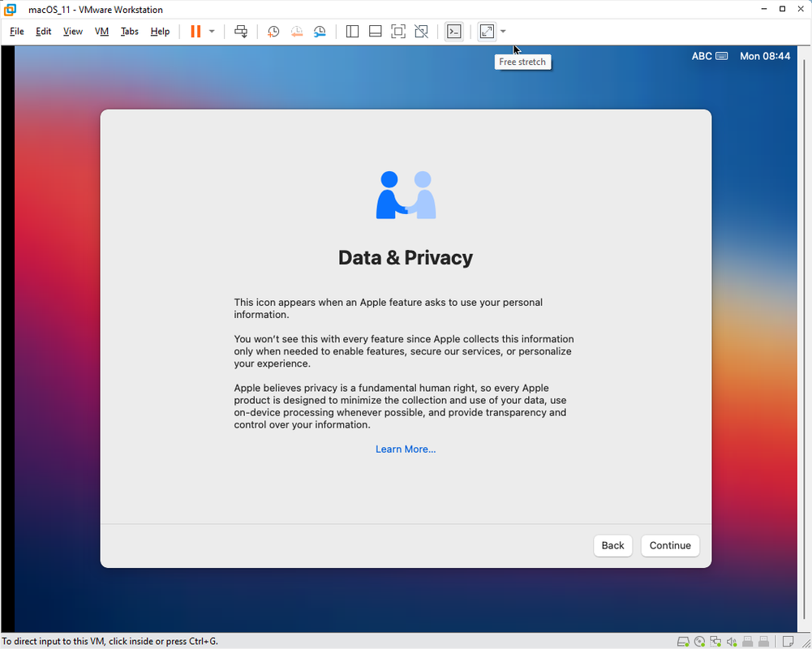Click Send Ctrl+Alt+Del toolbar icon
812x649 pixels.
241,32
